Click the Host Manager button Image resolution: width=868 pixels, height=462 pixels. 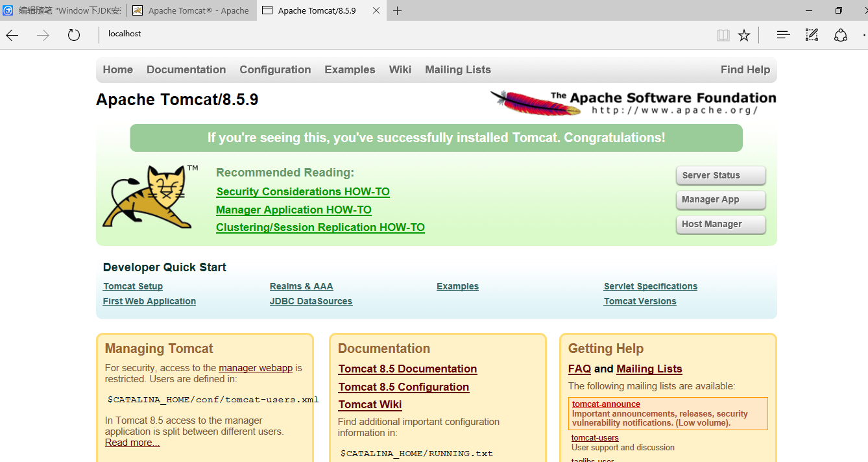click(721, 224)
